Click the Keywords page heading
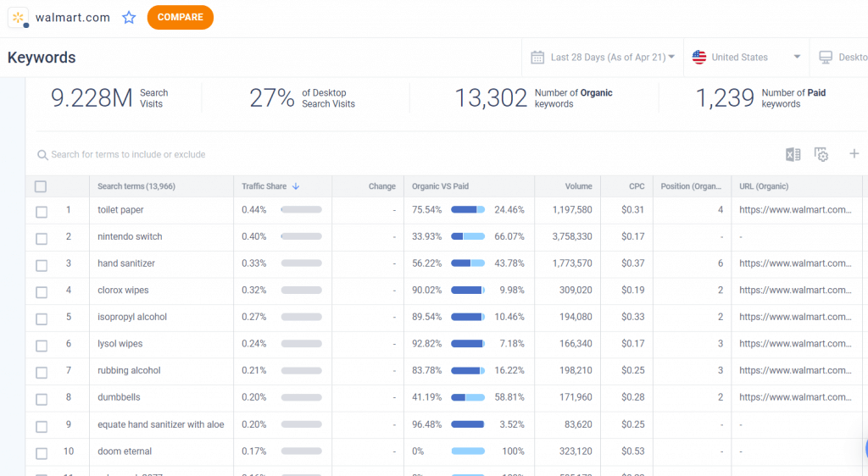The image size is (868, 476). pyautogui.click(x=42, y=58)
